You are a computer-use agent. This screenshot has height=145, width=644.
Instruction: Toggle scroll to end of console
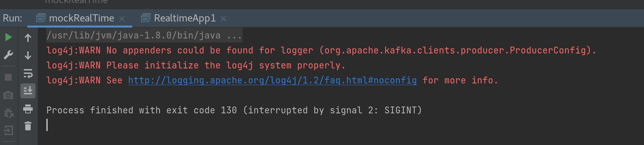(28, 91)
